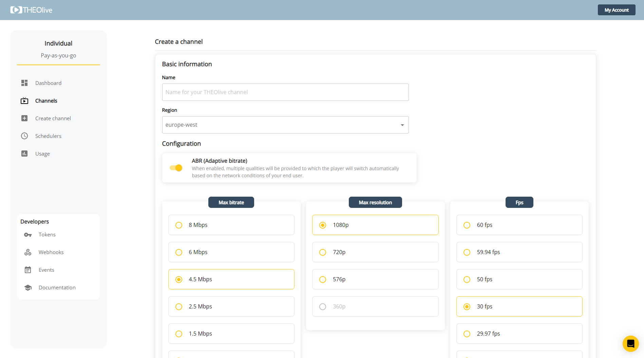
Task: Click the My Account button
Action: 616,10
